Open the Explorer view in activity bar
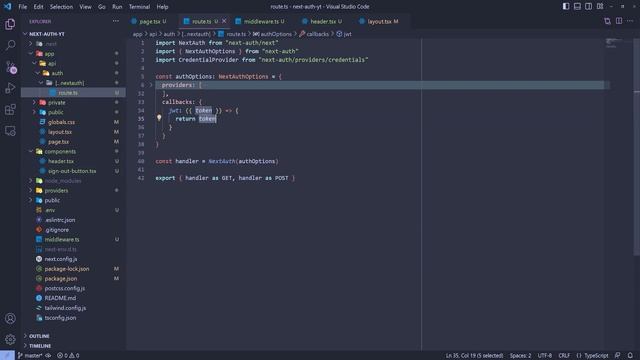 [10, 24]
